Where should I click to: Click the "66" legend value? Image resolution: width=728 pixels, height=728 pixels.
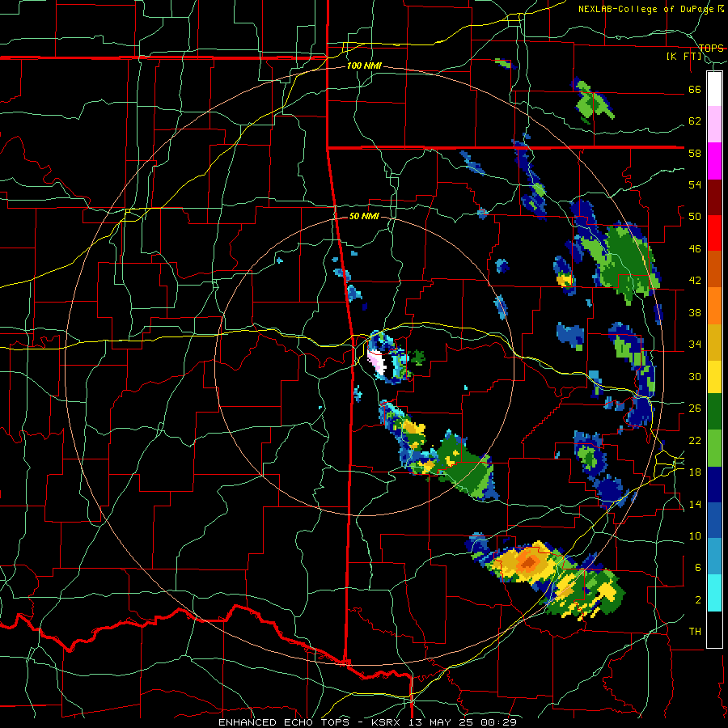pos(695,90)
